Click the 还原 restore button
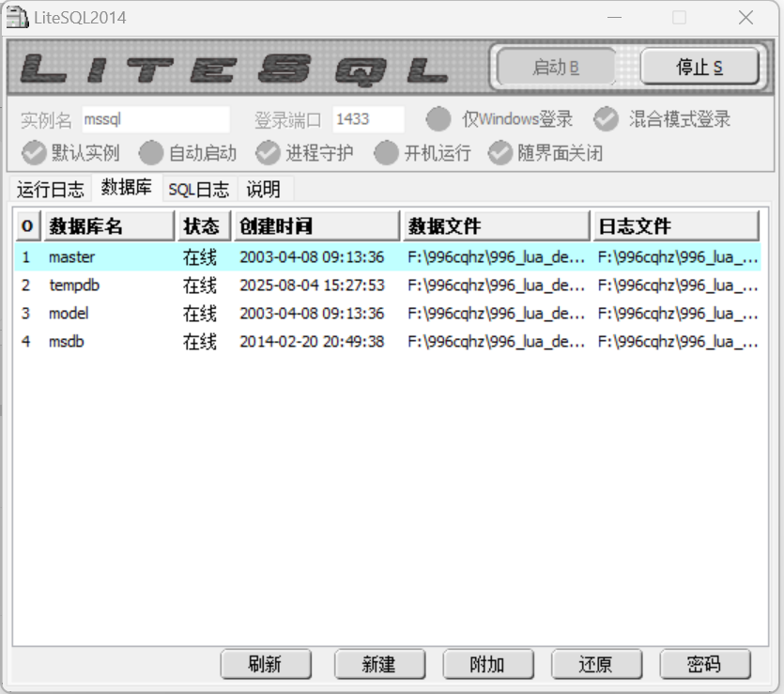Viewport: 784px width, 694px height. pyautogui.click(x=596, y=665)
